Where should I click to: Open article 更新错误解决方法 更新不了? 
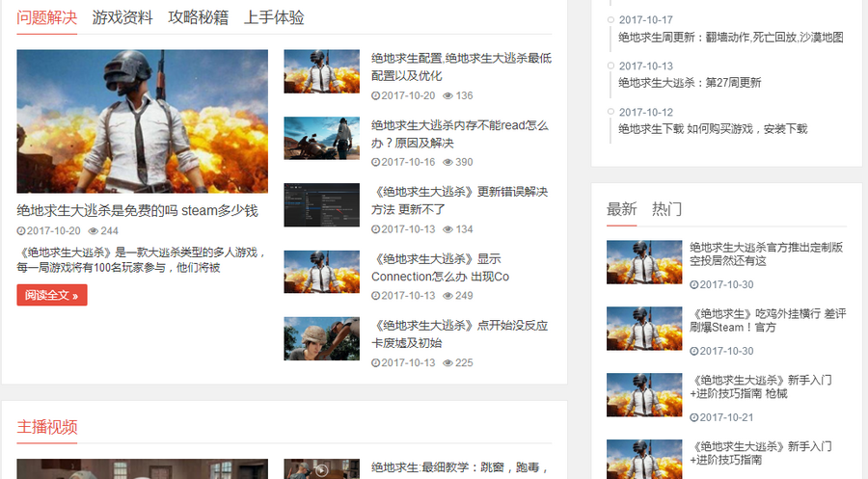459,200
